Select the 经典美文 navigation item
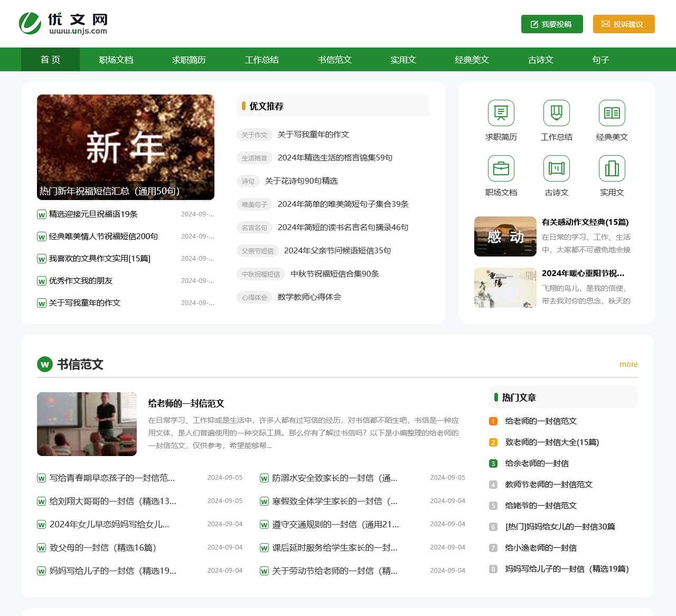This screenshot has width=676, height=616. (x=472, y=60)
